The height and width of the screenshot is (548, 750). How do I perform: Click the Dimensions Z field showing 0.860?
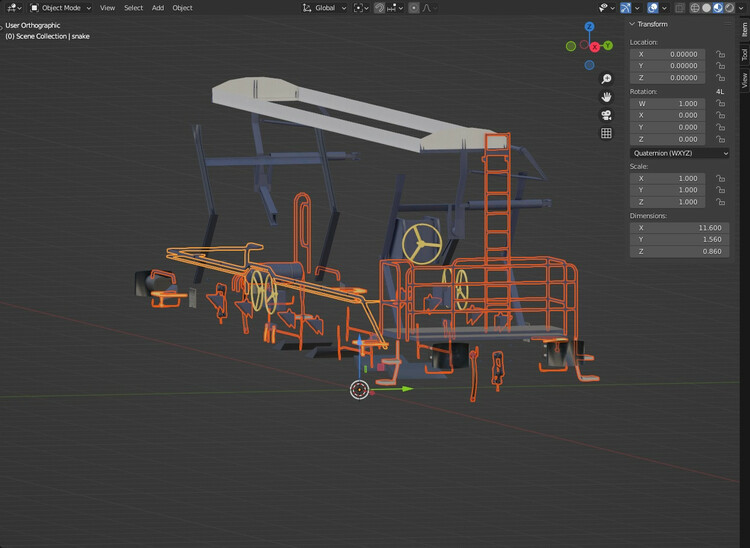pyautogui.click(x=680, y=252)
